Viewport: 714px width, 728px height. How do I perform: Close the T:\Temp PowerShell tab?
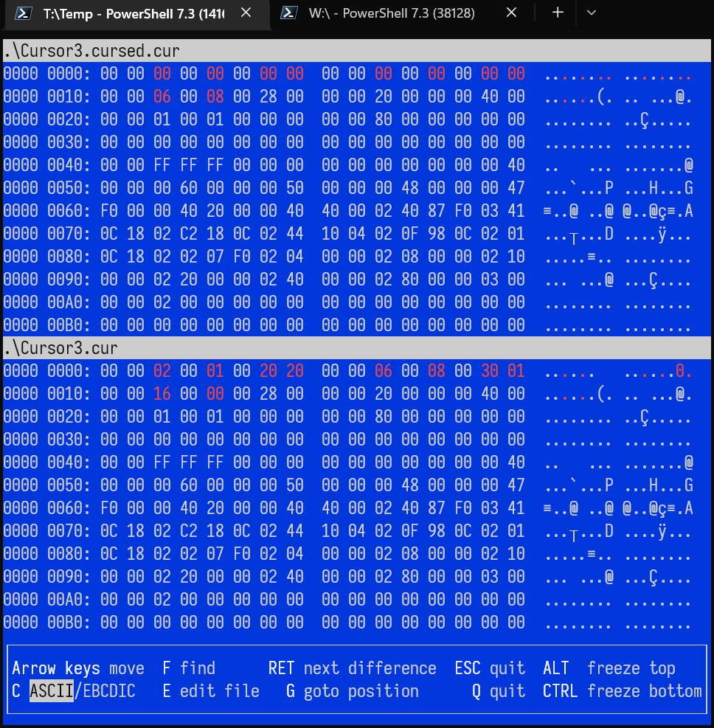tap(246, 13)
